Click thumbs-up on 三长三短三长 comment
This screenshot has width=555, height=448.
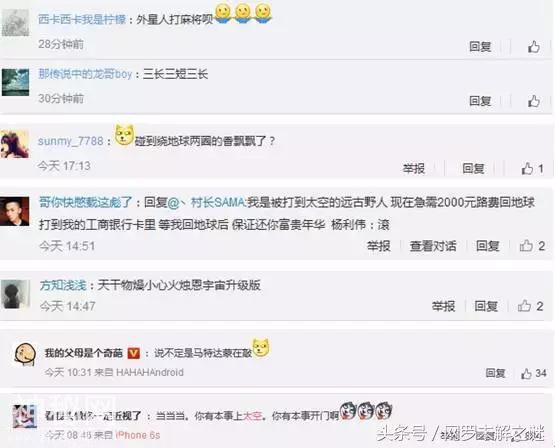coord(534,101)
